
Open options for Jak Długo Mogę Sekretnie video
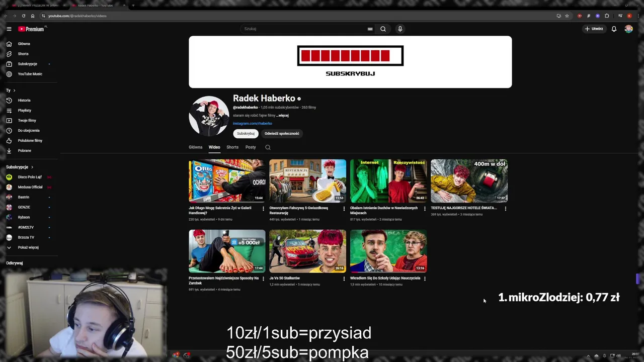click(263, 208)
